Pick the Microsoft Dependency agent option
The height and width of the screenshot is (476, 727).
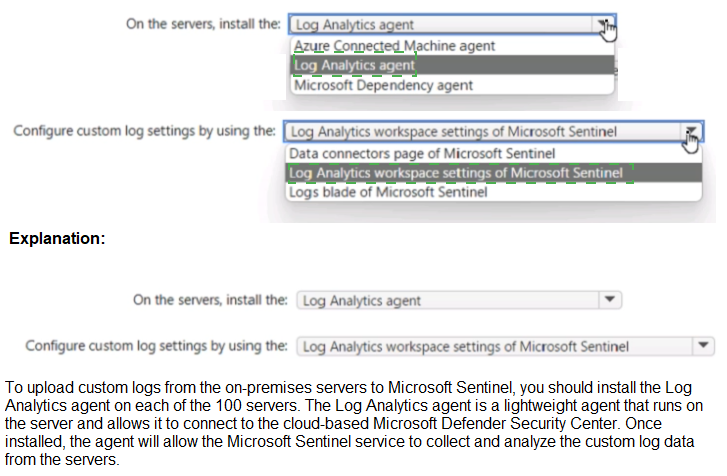pyautogui.click(x=385, y=85)
